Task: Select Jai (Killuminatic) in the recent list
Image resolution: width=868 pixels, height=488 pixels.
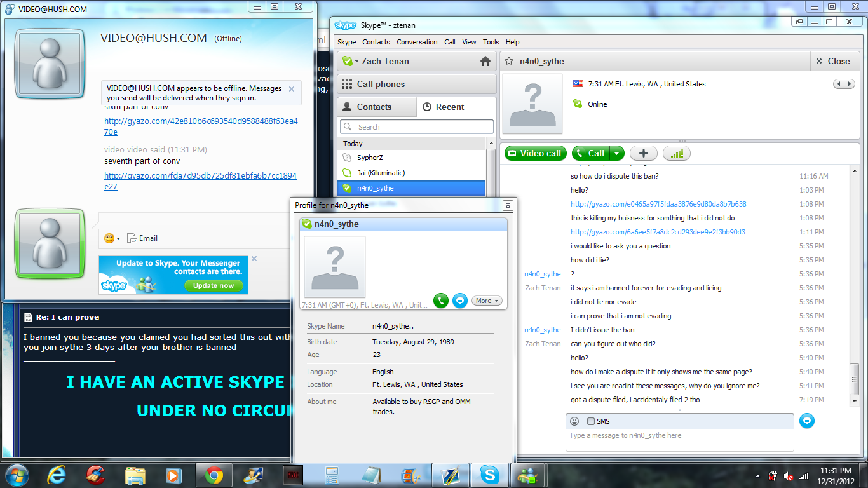Action: click(412, 173)
